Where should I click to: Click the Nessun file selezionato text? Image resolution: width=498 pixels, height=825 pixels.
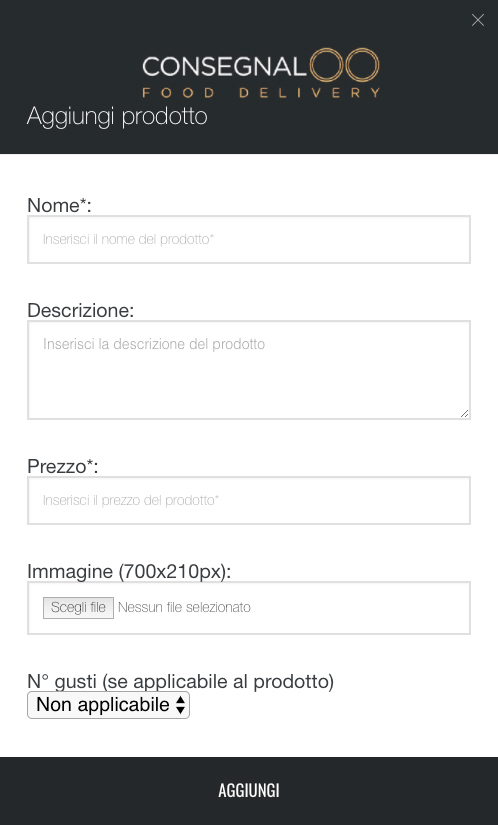184,607
